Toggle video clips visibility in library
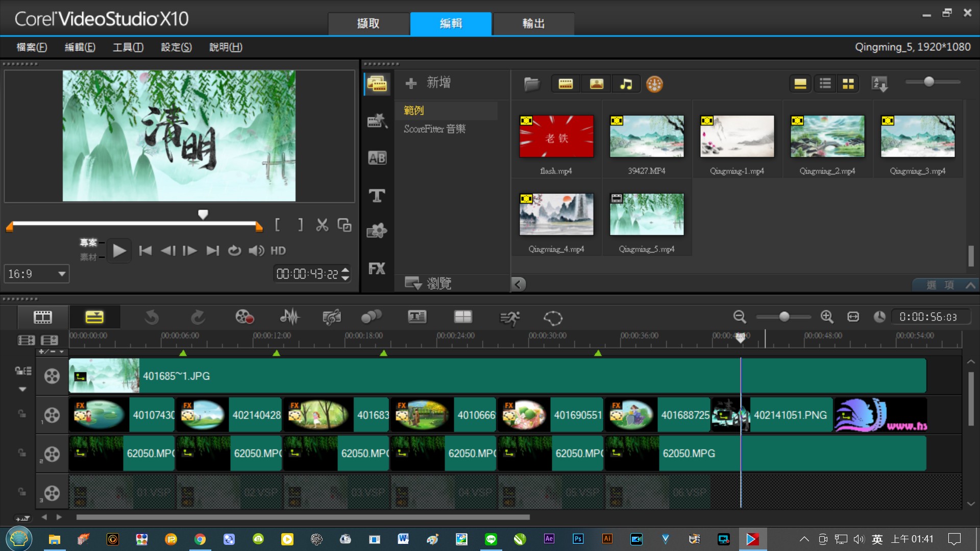Image resolution: width=980 pixels, height=551 pixels. click(x=566, y=84)
